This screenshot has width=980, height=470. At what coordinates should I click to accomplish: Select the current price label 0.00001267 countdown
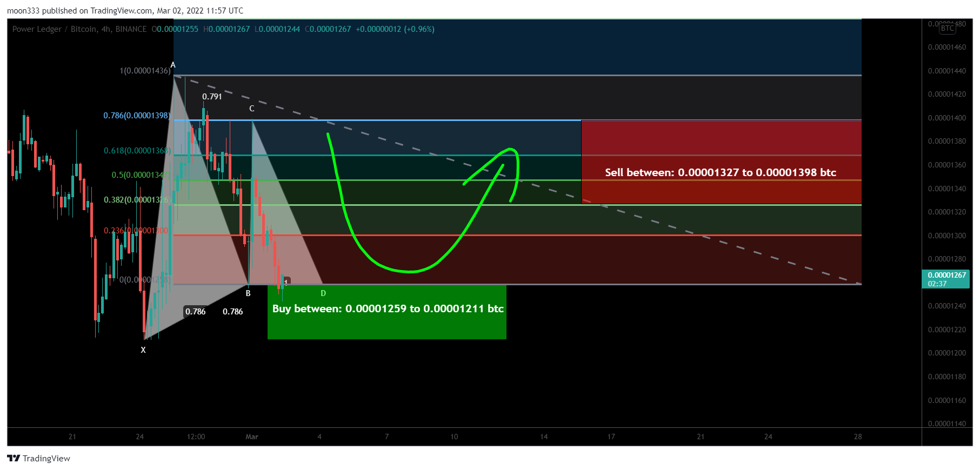[x=946, y=279]
